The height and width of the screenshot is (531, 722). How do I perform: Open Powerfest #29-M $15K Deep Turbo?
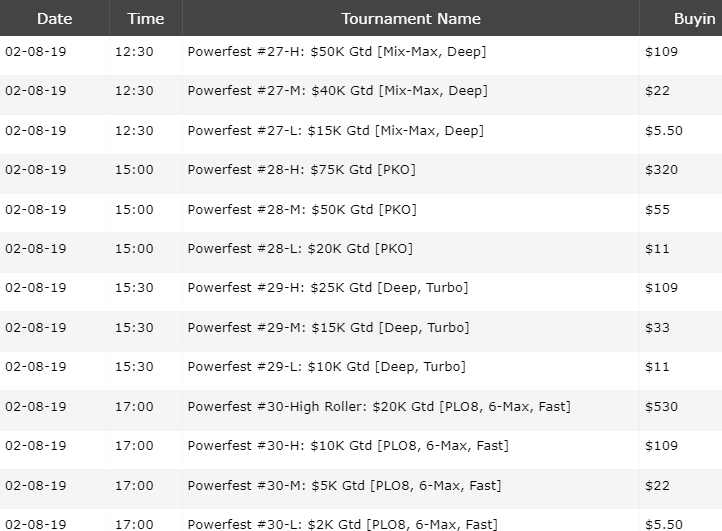click(x=328, y=327)
